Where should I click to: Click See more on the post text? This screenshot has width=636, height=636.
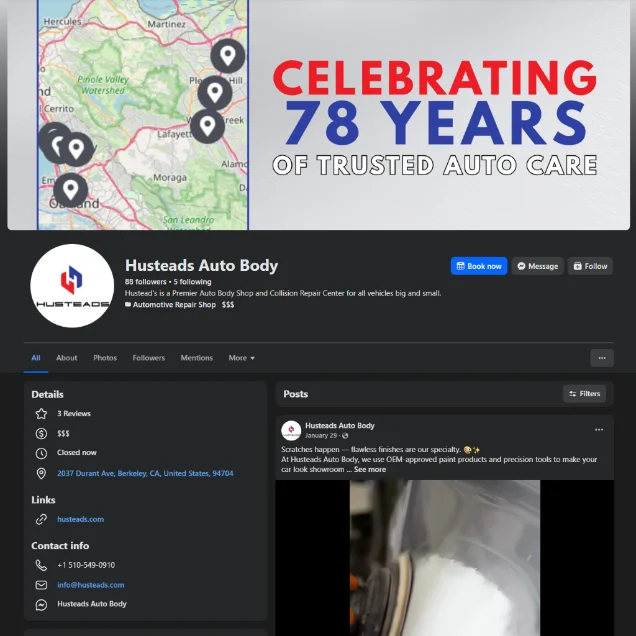pyautogui.click(x=370, y=469)
